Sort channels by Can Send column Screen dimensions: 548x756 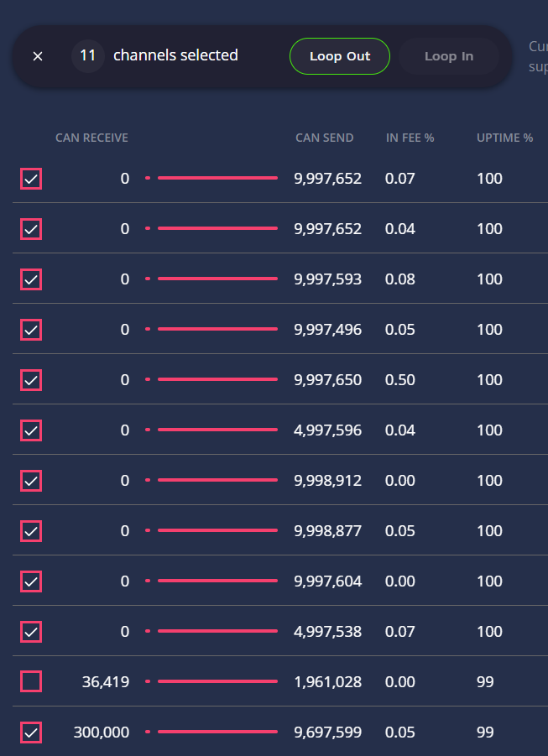click(x=324, y=138)
